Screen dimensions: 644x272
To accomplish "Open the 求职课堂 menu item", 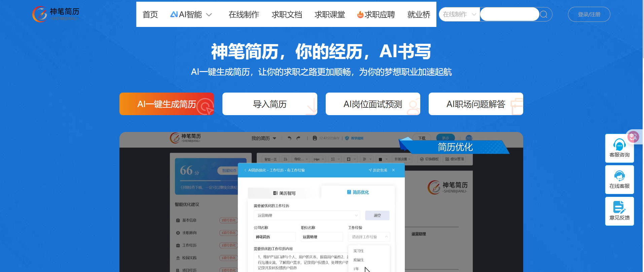I will pos(330,14).
